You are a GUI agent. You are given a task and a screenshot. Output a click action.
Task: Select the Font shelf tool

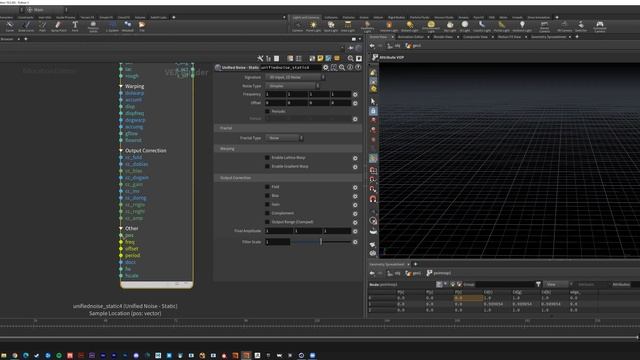coord(75,27)
